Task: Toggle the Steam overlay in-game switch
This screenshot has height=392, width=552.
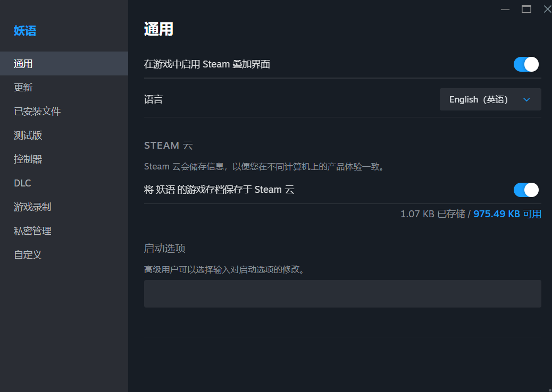Action: 526,64
